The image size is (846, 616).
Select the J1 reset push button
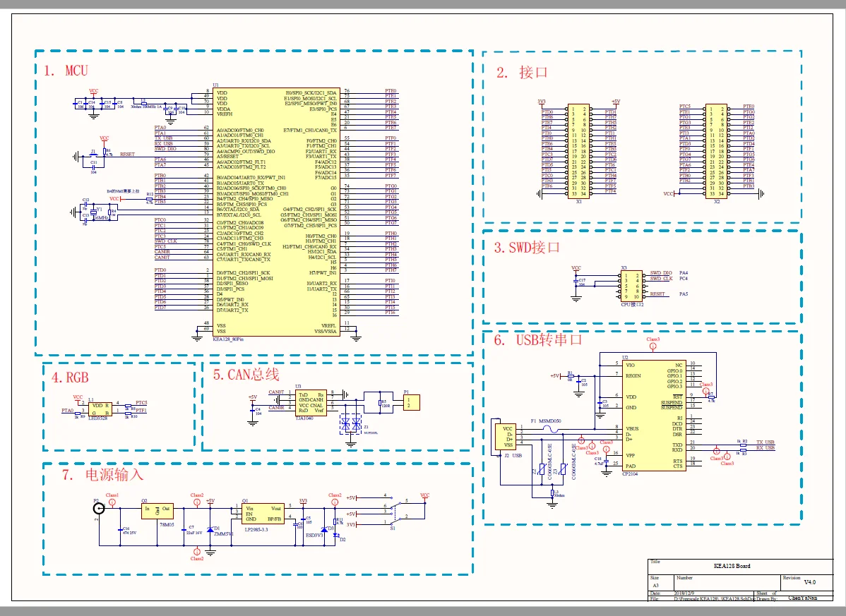(x=93, y=155)
